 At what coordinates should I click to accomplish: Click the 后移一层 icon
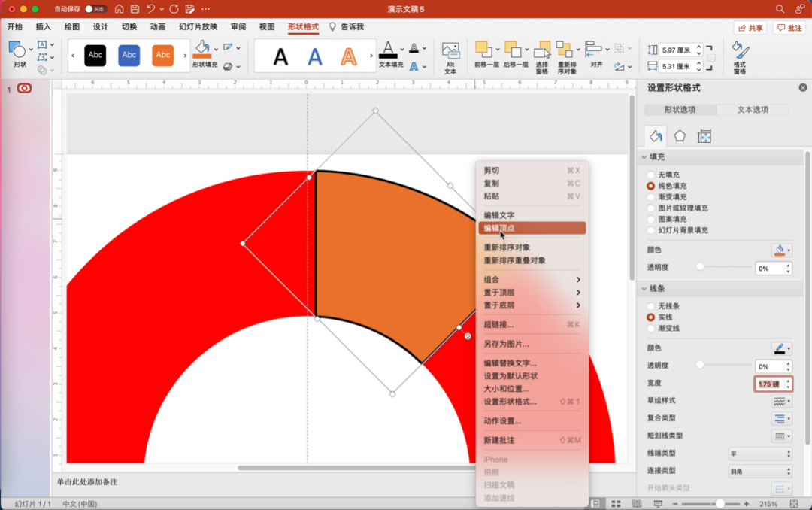coord(514,49)
